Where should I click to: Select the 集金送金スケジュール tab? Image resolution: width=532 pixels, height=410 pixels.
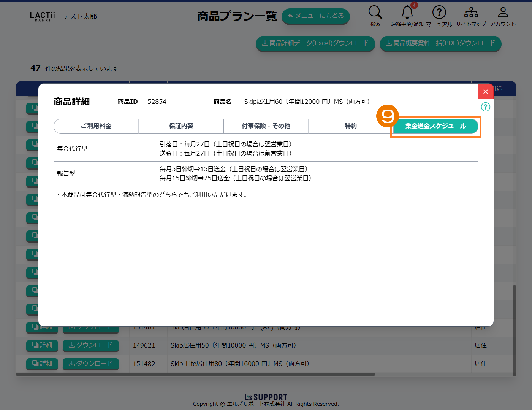(x=435, y=126)
